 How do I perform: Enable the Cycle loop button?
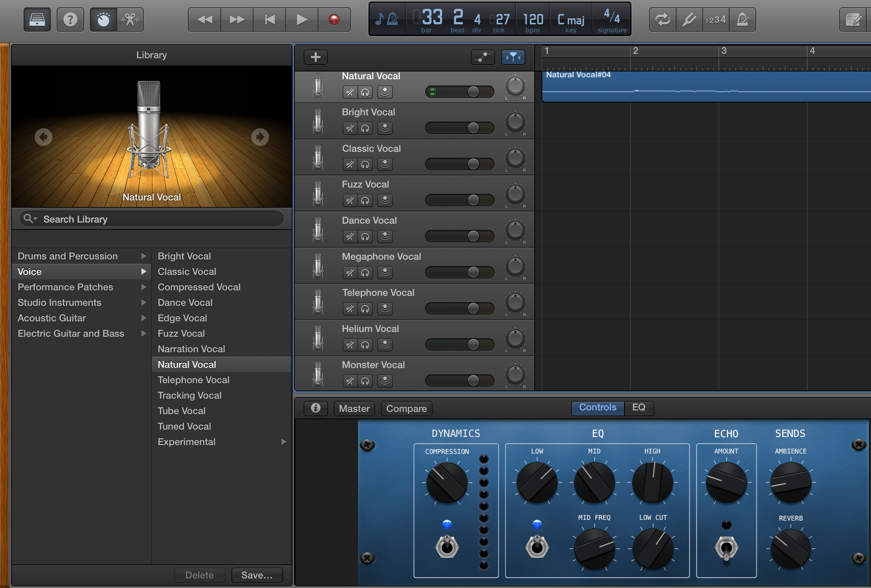662,20
